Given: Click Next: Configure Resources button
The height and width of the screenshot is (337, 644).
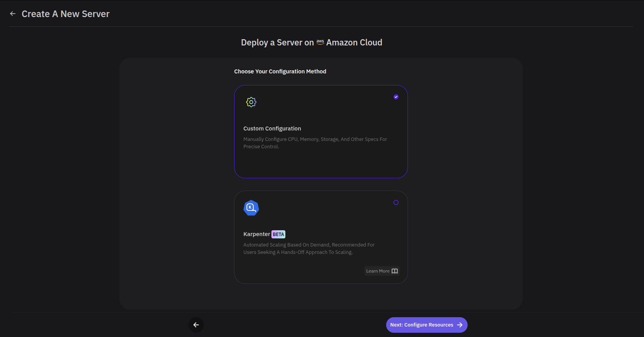Looking at the screenshot, I should tap(426, 325).
